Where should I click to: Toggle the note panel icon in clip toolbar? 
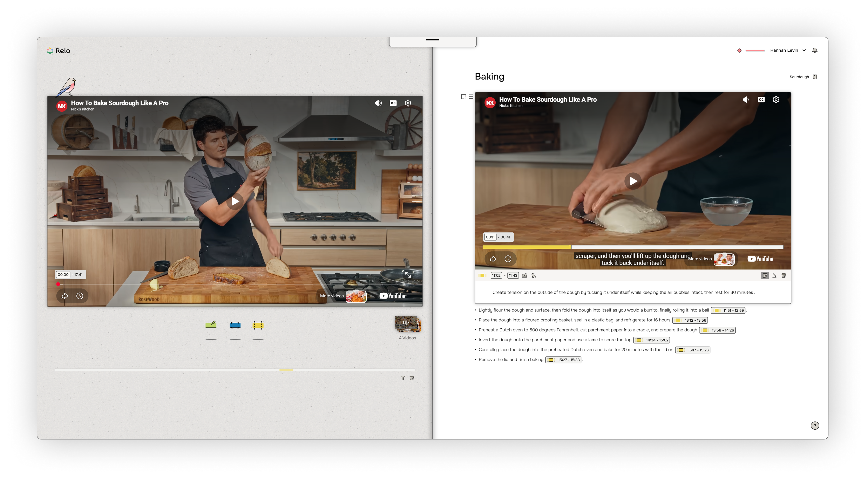[765, 275]
